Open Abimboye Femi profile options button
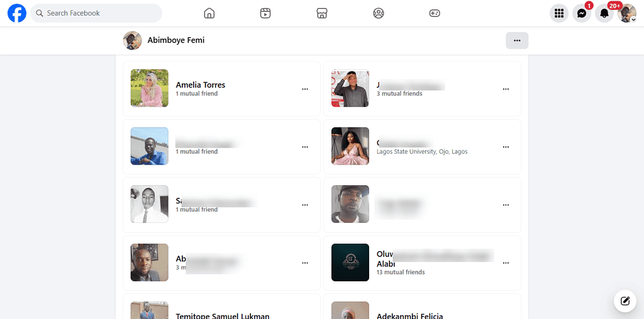The width and height of the screenshot is (644, 319). click(x=517, y=41)
